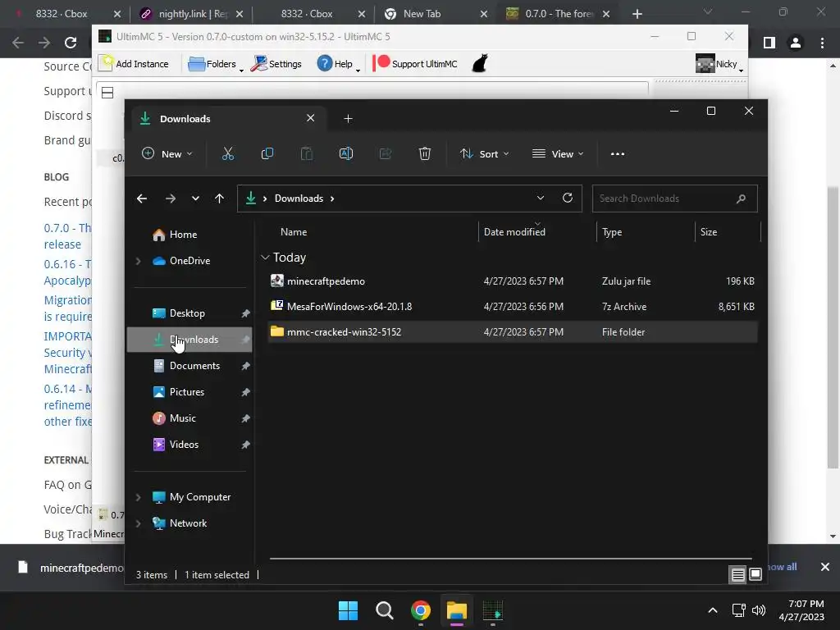
Task: Expand Network in navigation pane
Action: coord(138,523)
